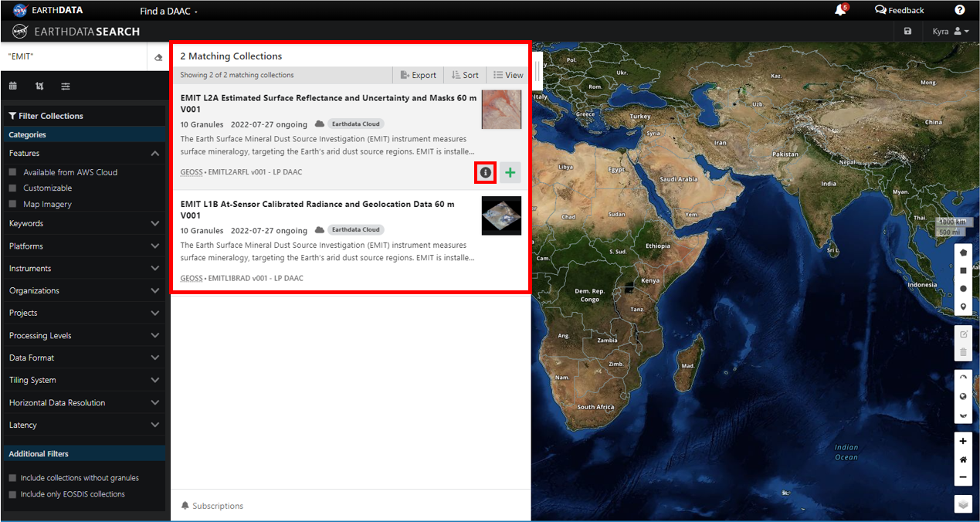Expand the Organizations filter section
The image size is (980, 522).
83,290
